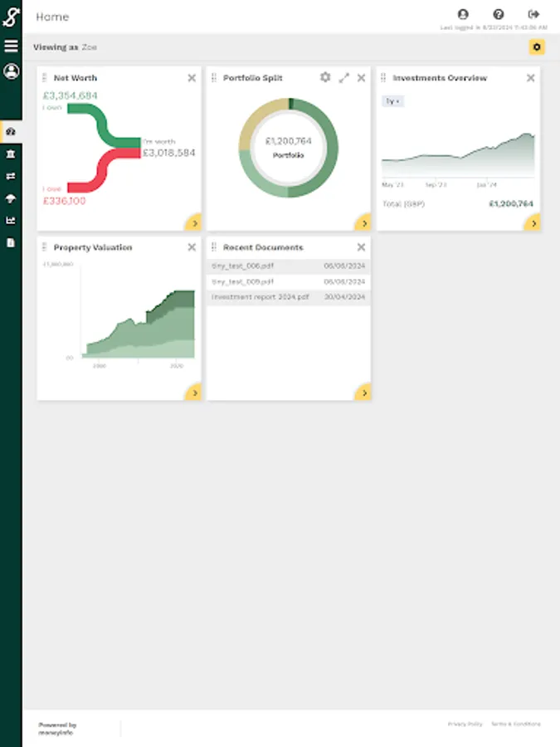Screen dimensions: 560x747
Task: Open the sidebar user avatar icon
Action: pos(11,71)
